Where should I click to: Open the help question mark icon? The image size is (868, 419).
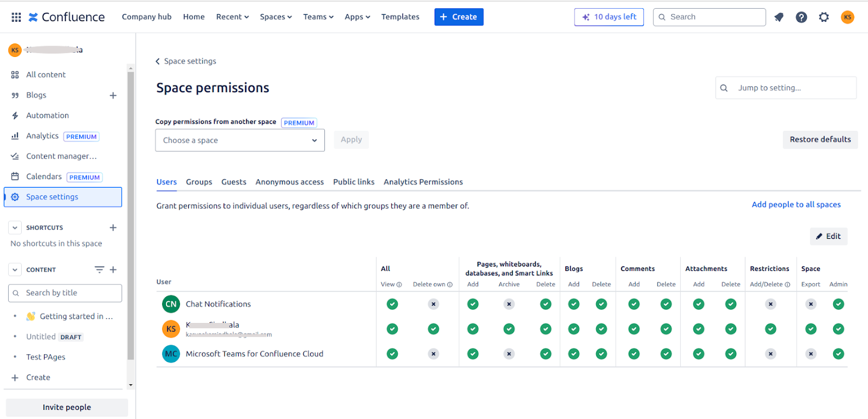pos(801,17)
